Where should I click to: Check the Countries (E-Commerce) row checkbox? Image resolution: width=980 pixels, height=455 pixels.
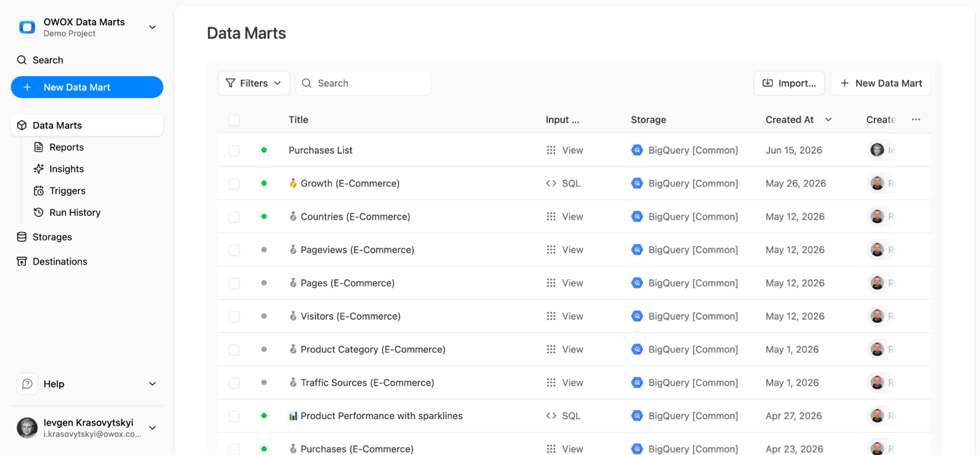(234, 217)
